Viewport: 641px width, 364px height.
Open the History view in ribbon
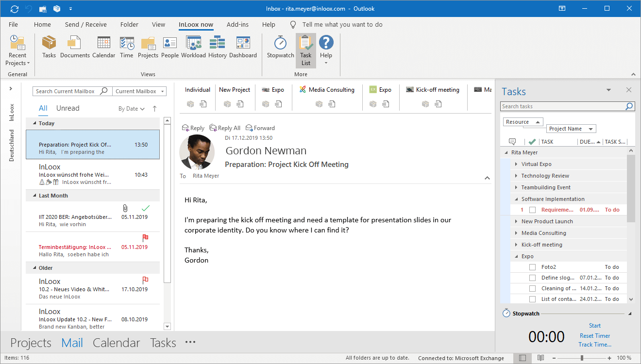coord(217,48)
